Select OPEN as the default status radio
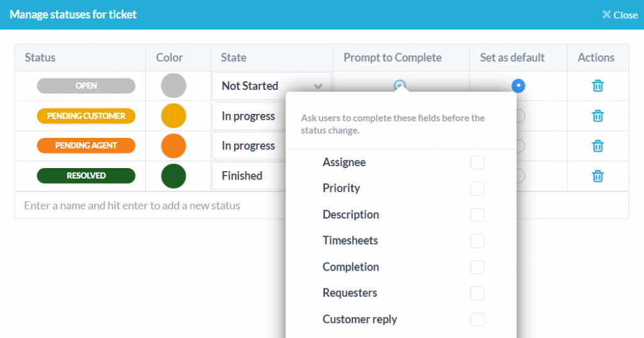The width and height of the screenshot is (644, 338). tap(518, 86)
